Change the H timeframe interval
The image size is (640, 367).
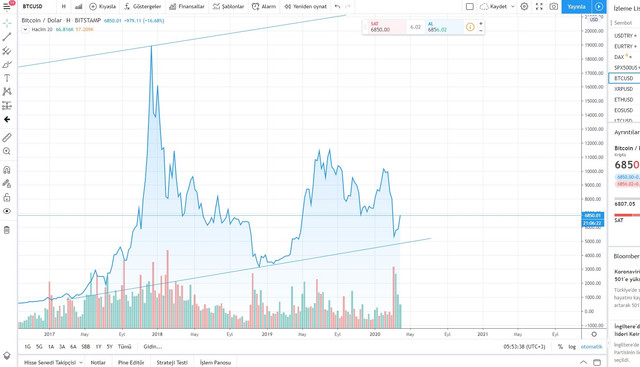(x=64, y=7)
